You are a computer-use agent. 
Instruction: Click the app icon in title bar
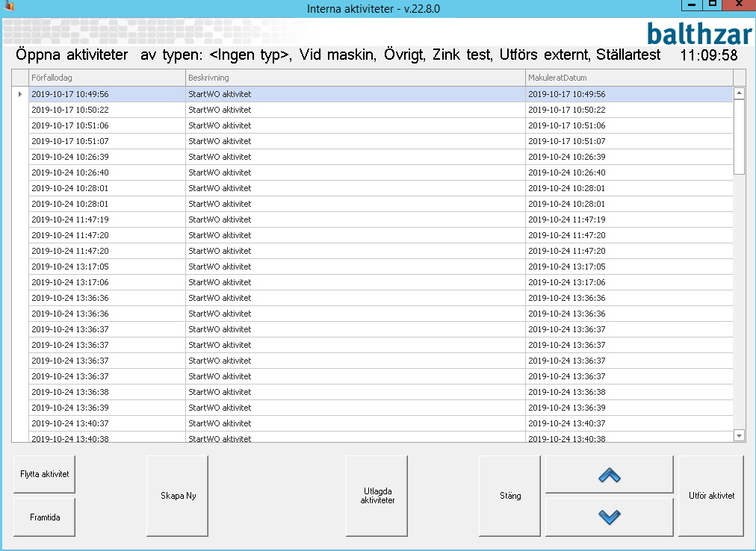coord(9,6)
